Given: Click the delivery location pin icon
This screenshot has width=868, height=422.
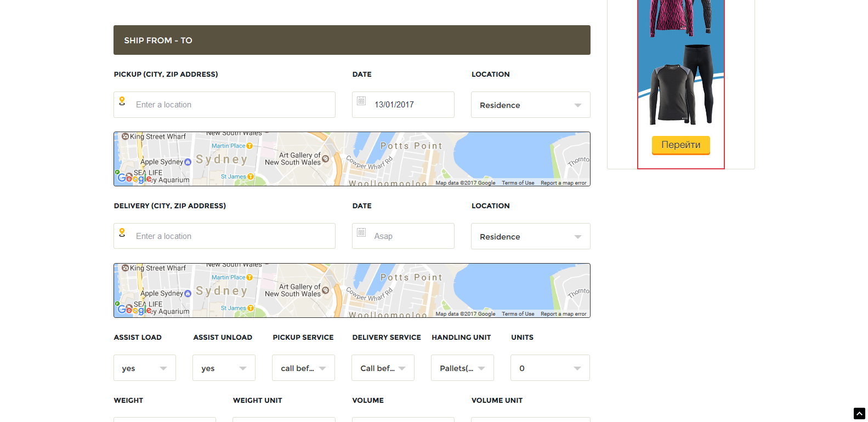Looking at the screenshot, I should tap(122, 233).
